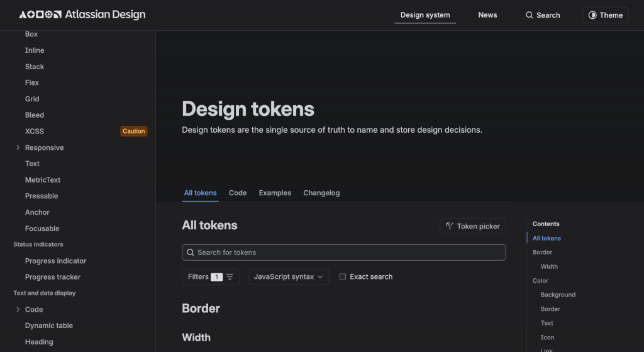Click the Theme button
The height and width of the screenshot is (352, 644).
click(x=606, y=15)
